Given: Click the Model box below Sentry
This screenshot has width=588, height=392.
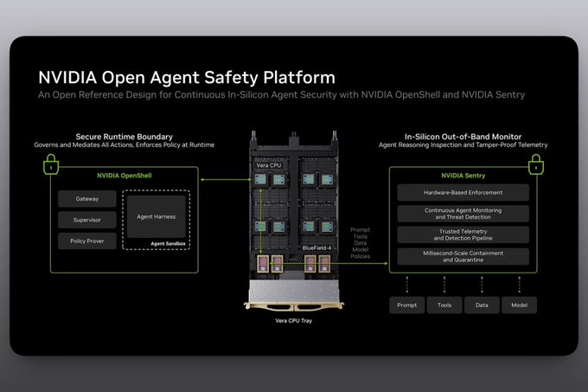Looking at the screenshot, I should pos(520,305).
